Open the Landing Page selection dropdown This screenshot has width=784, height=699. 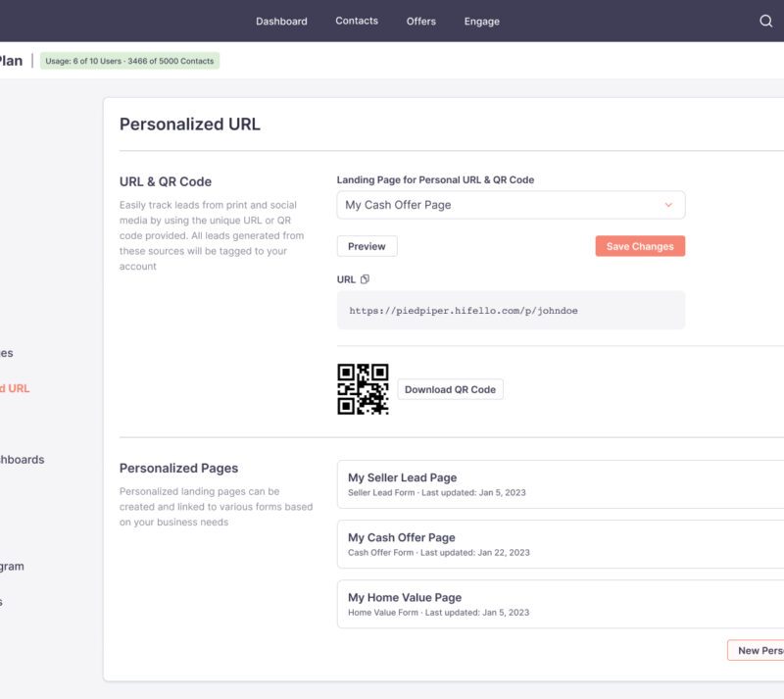(x=511, y=205)
